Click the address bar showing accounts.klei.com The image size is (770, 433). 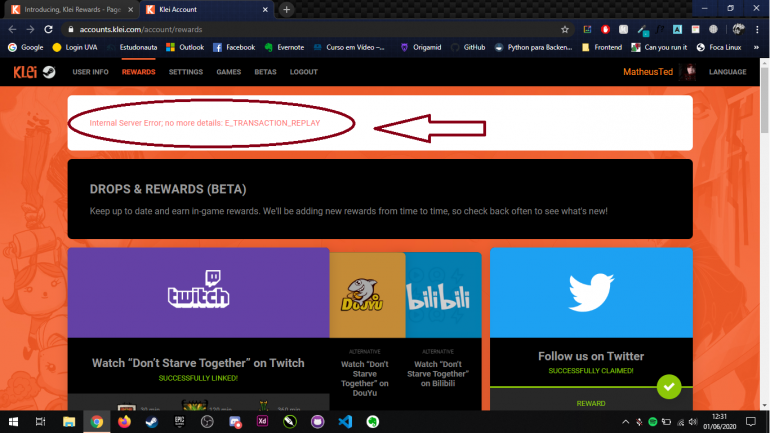[300, 29]
